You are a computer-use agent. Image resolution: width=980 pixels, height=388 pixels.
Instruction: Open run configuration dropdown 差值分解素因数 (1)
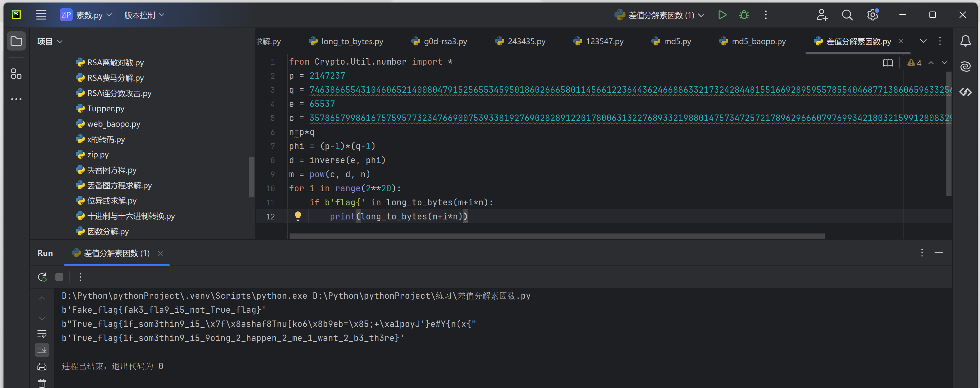(x=661, y=15)
